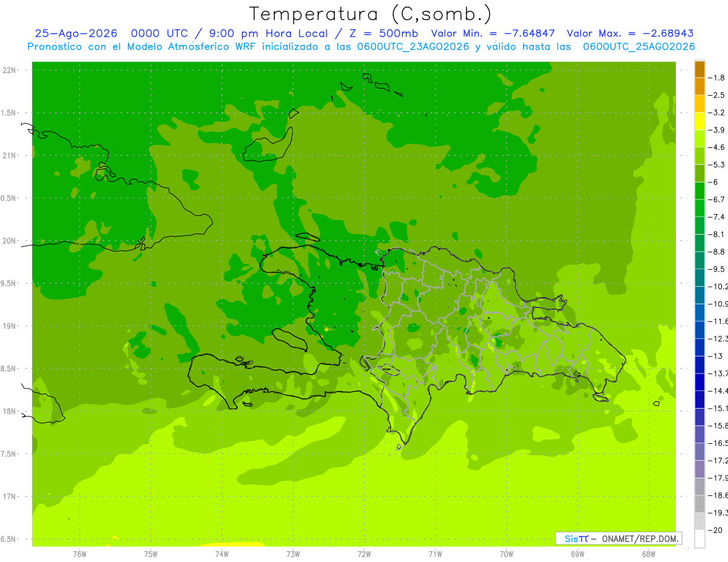Click the "72W" longitude axis label
This screenshot has height=562, width=728.
364,554
